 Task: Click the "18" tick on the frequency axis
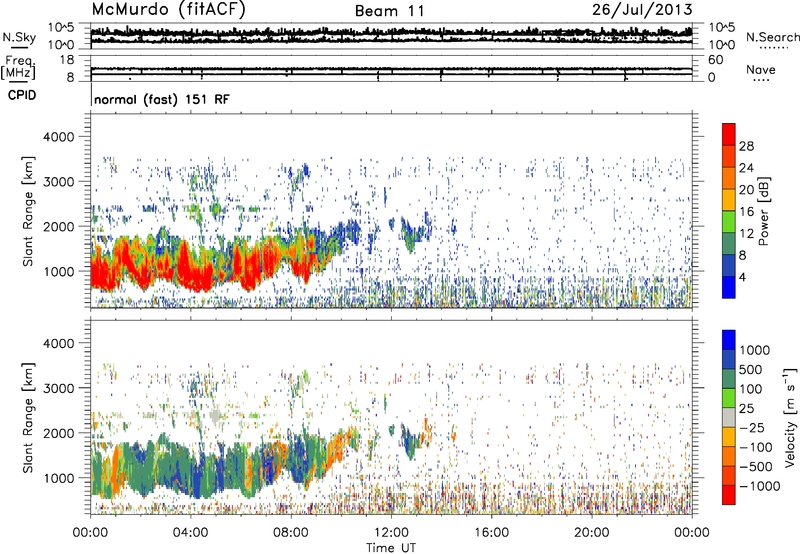[x=67, y=60]
